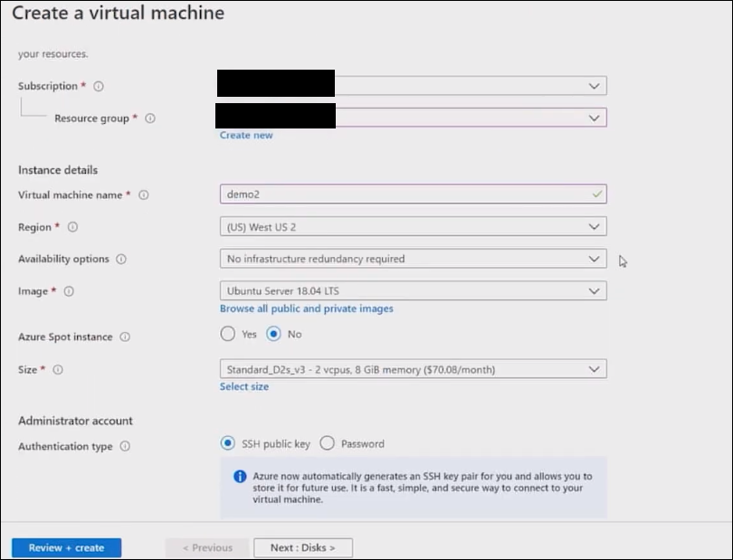Screen dimensions: 733x560
Task: Click the info icon beside Resource group
Action: click(150, 119)
